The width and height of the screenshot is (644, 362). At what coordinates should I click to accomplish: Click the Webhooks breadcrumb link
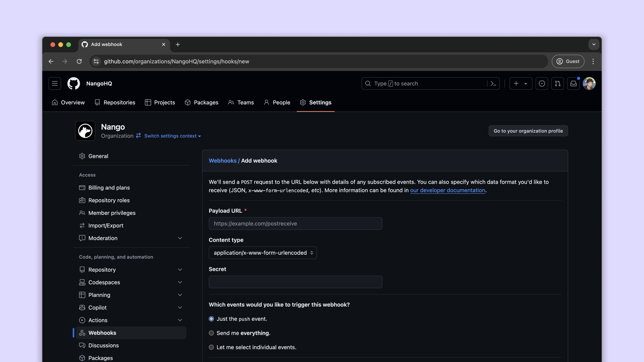click(222, 161)
